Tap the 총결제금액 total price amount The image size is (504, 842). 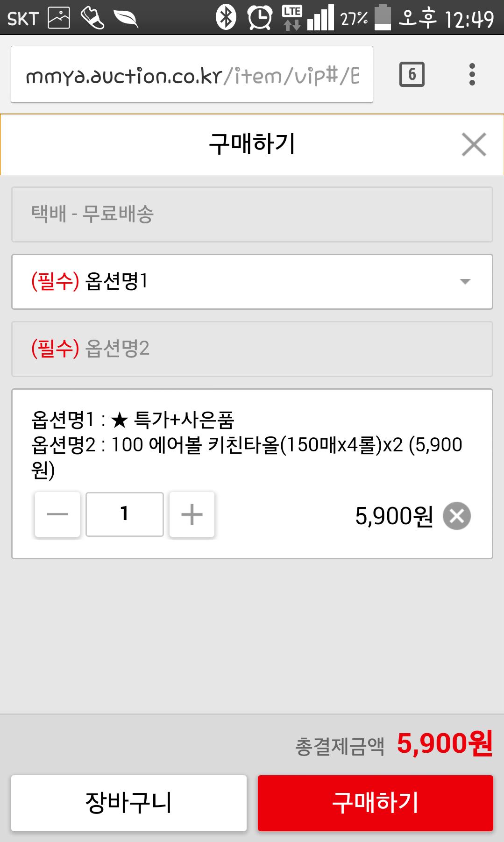coord(444,743)
